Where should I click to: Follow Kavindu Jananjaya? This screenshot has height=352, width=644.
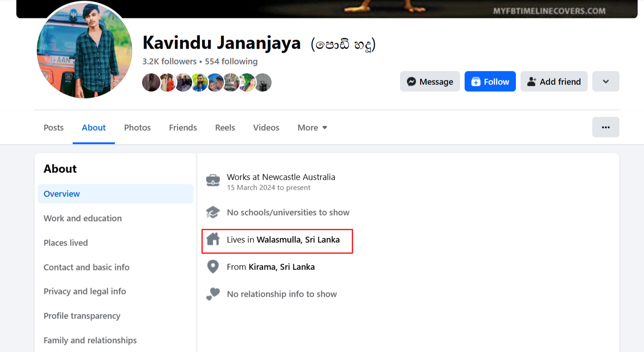click(x=490, y=82)
